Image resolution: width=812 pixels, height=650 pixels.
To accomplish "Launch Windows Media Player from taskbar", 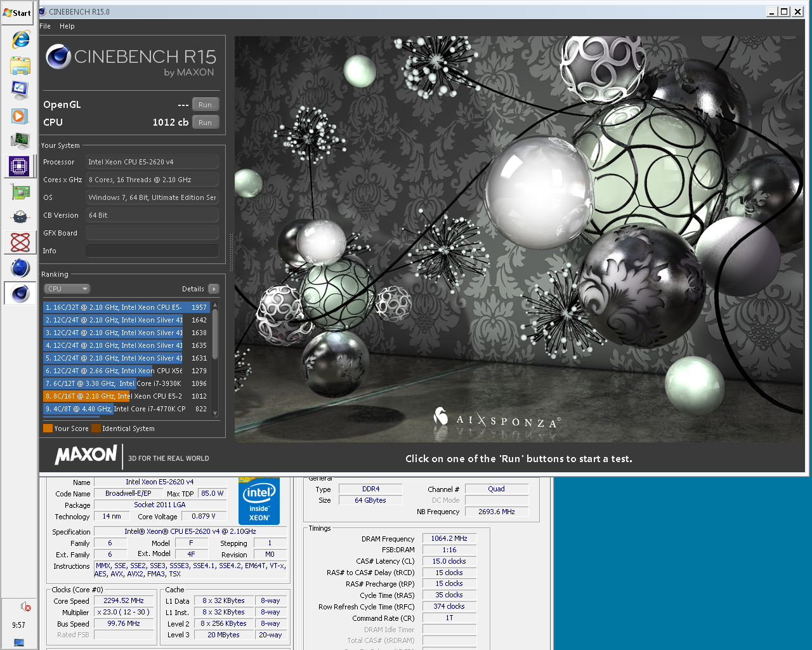I will tap(20, 116).
